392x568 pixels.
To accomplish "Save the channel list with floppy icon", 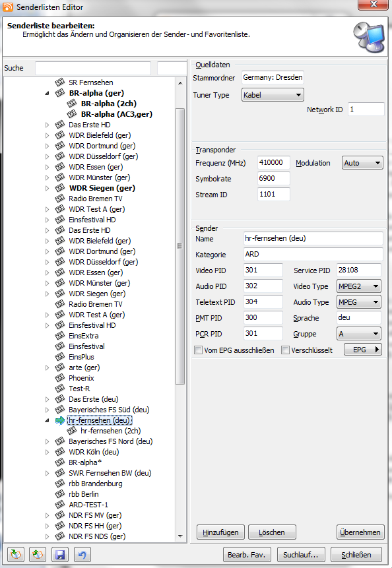I will coord(60,555).
